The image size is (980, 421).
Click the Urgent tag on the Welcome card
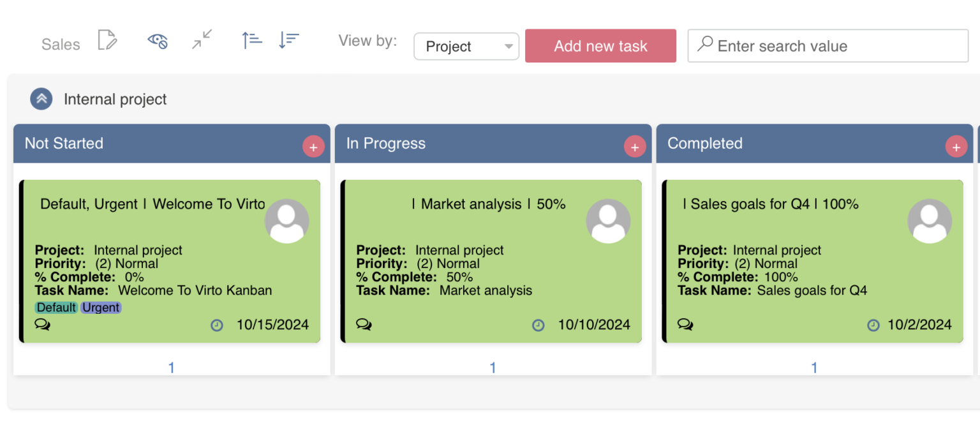(x=101, y=307)
